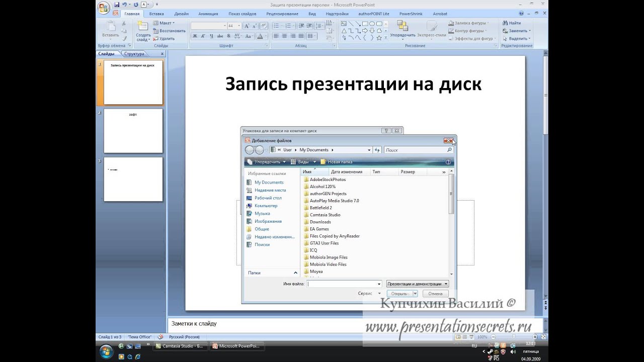Open Tools (Сервис) dropdown
This screenshot has width=644, height=362.
pos(369,294)
